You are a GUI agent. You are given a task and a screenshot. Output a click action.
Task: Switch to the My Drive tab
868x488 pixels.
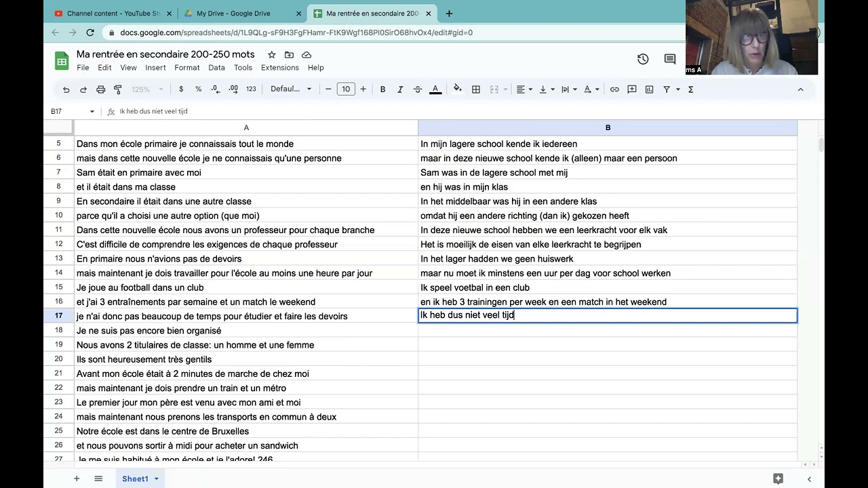pyautogui.click(x=242, y=14)
